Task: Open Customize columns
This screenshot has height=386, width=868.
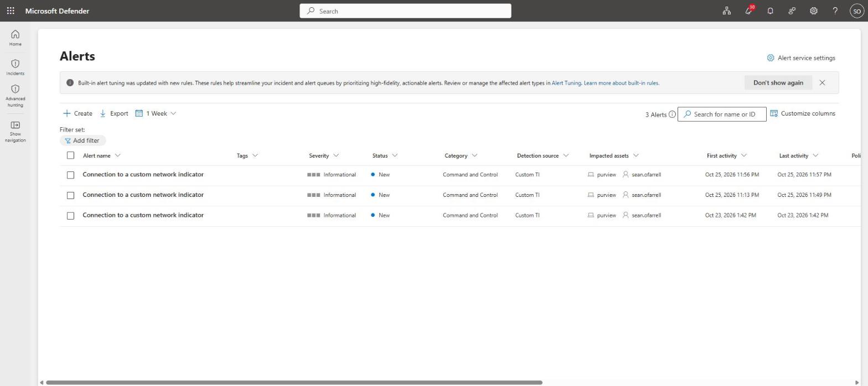Action: (802, 113)
